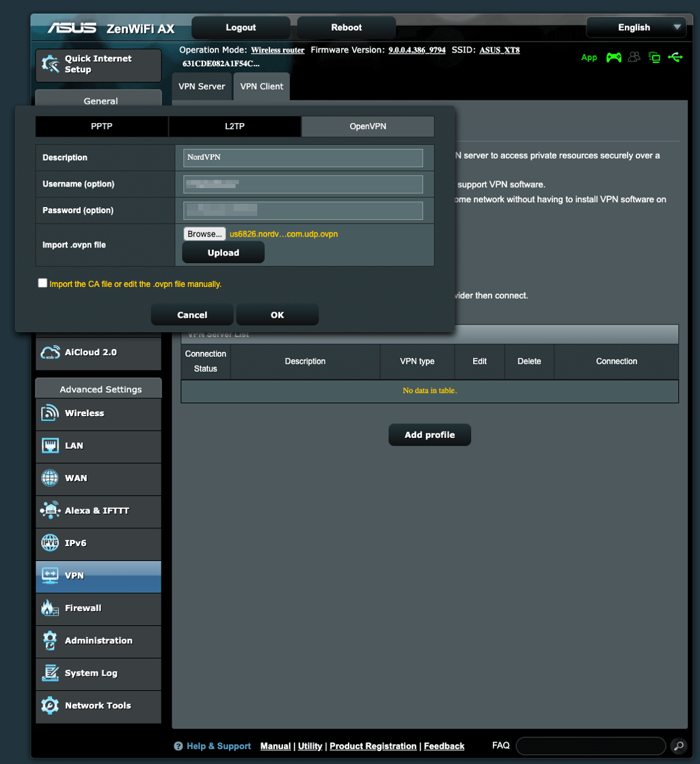Image resolution: width=700 pixels, height=764 pixels.
Task: Click the guest network users status icon
Action: [x=634, y=57]
